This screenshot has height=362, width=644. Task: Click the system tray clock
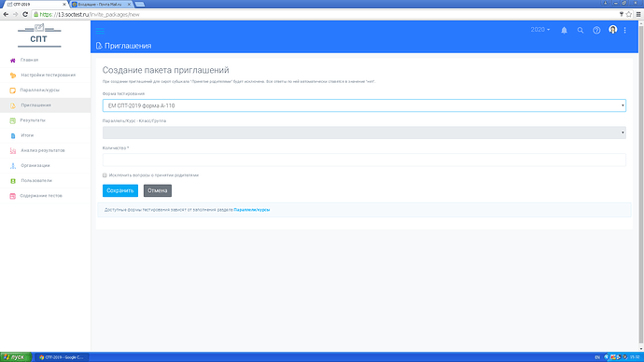[635, 357]
